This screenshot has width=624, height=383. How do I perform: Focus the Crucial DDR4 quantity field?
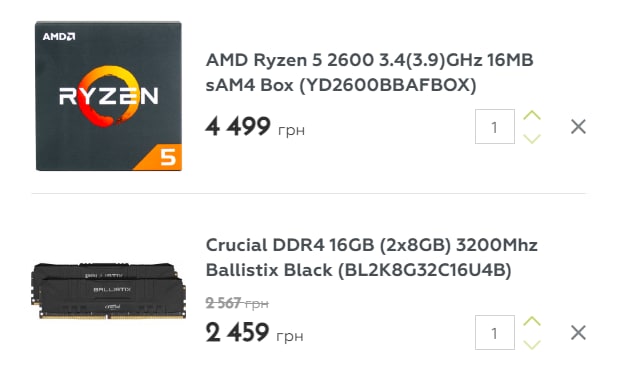click(x=495, y=332)
